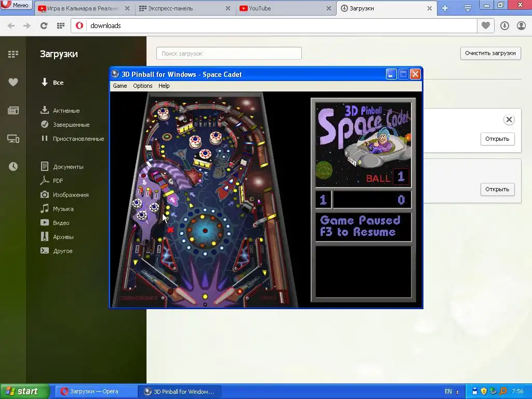Image resolution: width=532 pixels, height=399 pixels.
Task: Open the tab menu icon beside plus
Action: coord(468,8)
